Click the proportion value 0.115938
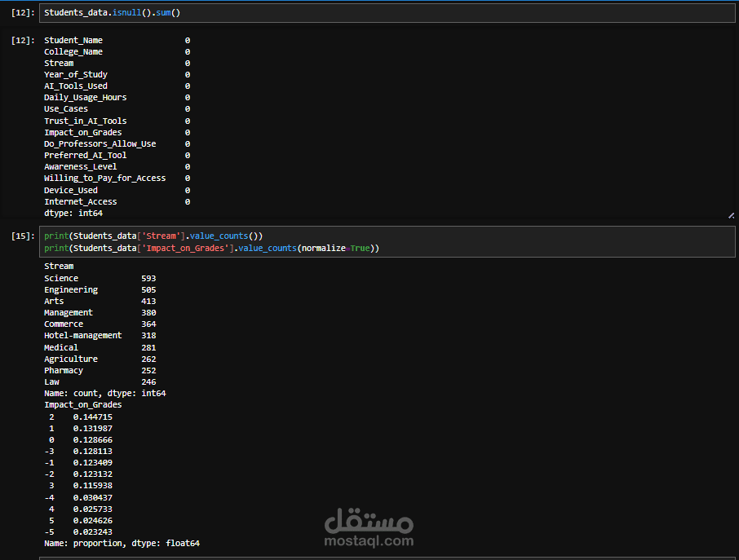739x560 pixels. [x=93, y=486]
